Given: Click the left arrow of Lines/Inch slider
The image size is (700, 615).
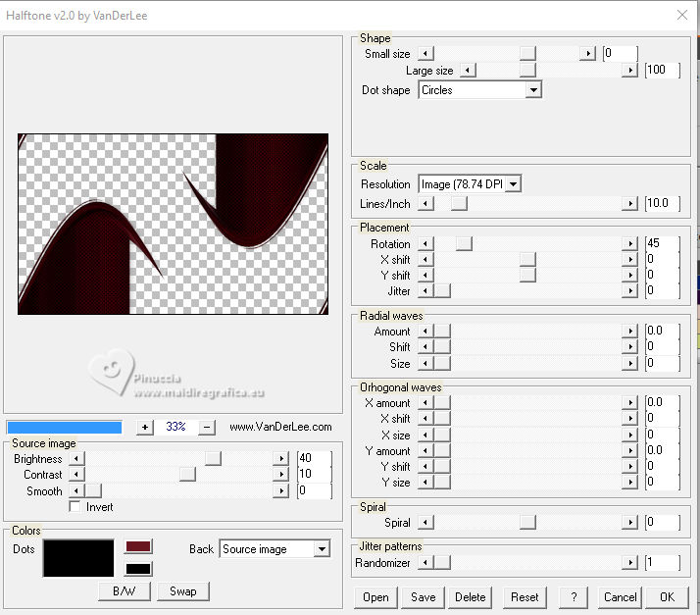Looking at the screenshot, I should pyautogui.click(x=425, y=204).
